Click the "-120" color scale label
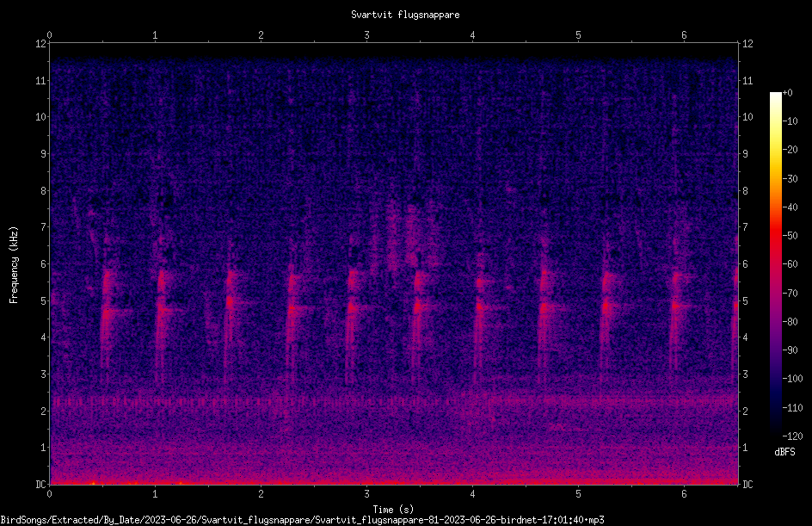The height and width of the screenshot is (526, 812). point(792,436)
